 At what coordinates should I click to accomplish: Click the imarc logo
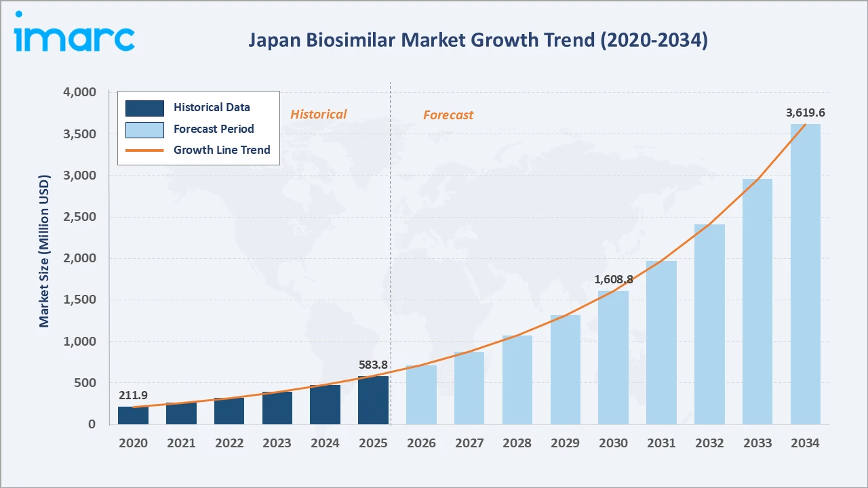tap(74, 31)
